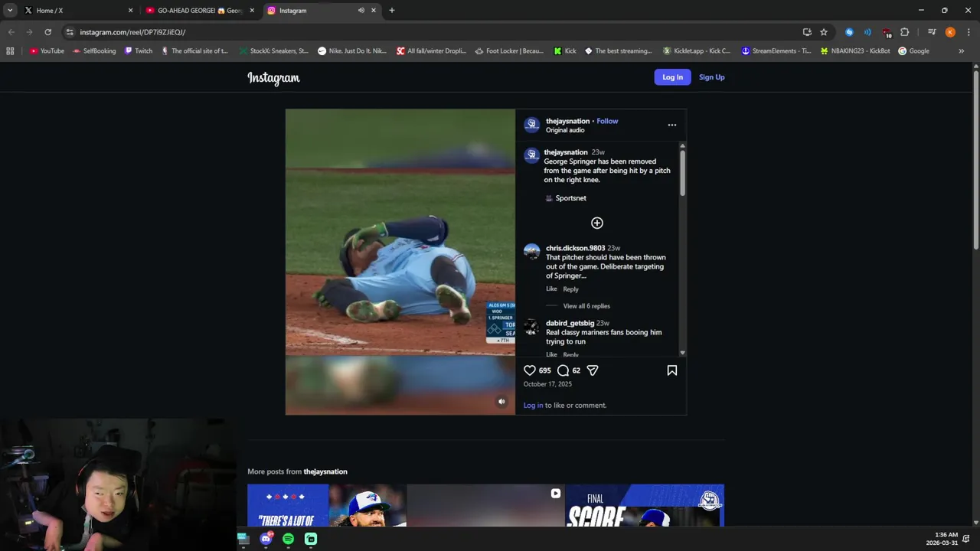Screen dimensions: 980x551
Task: Open the three-dots more options menu
Action: click(672, 125)
